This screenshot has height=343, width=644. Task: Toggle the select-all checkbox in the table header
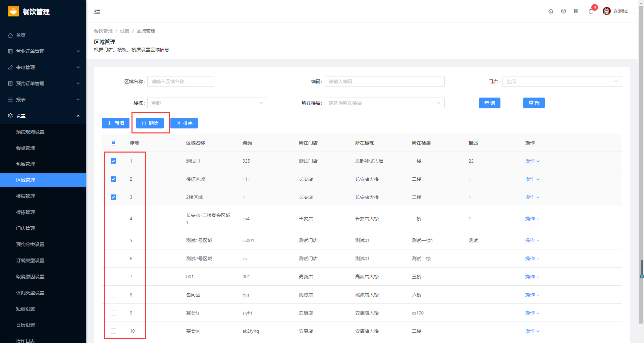pyautogui.click(x=113, y=143)
